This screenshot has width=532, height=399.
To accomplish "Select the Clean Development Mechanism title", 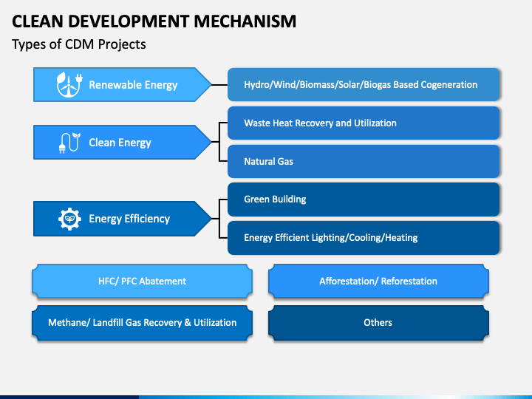I will pos(154,21).
